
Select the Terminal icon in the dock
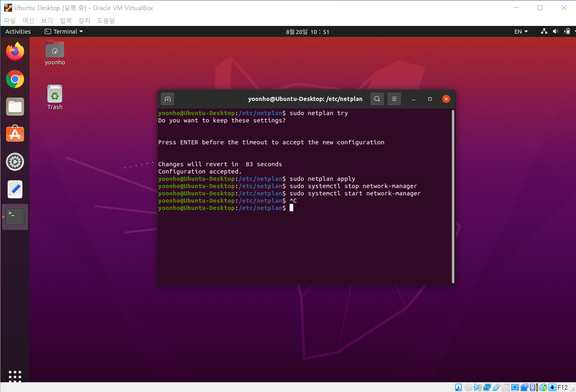click(15, 217)
